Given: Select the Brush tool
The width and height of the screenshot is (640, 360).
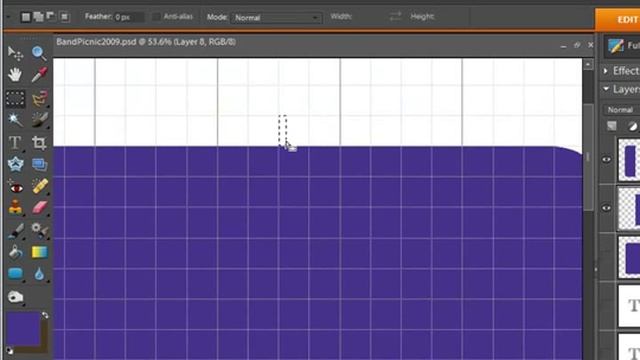Looking at the screenshot, I should [15, 231].
